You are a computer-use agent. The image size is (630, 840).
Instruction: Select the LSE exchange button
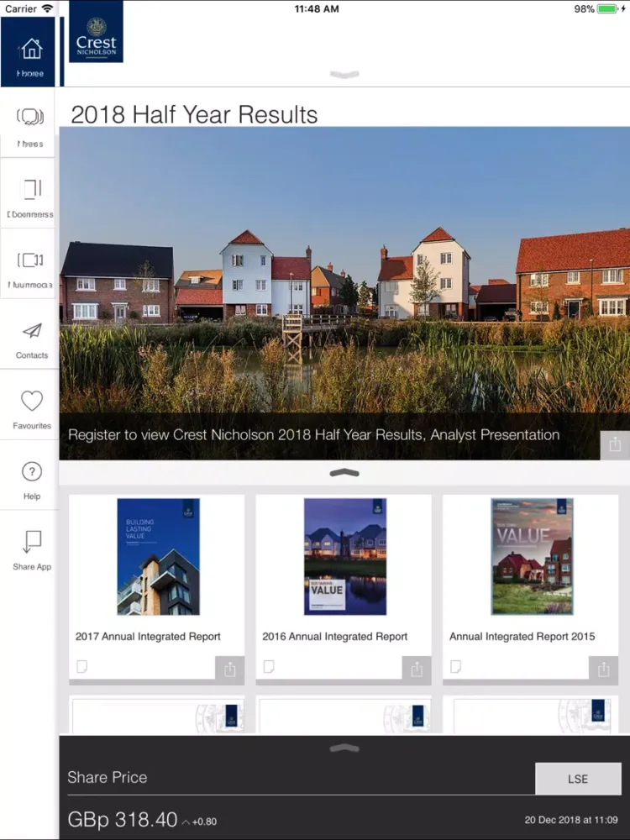click(578, 779)
